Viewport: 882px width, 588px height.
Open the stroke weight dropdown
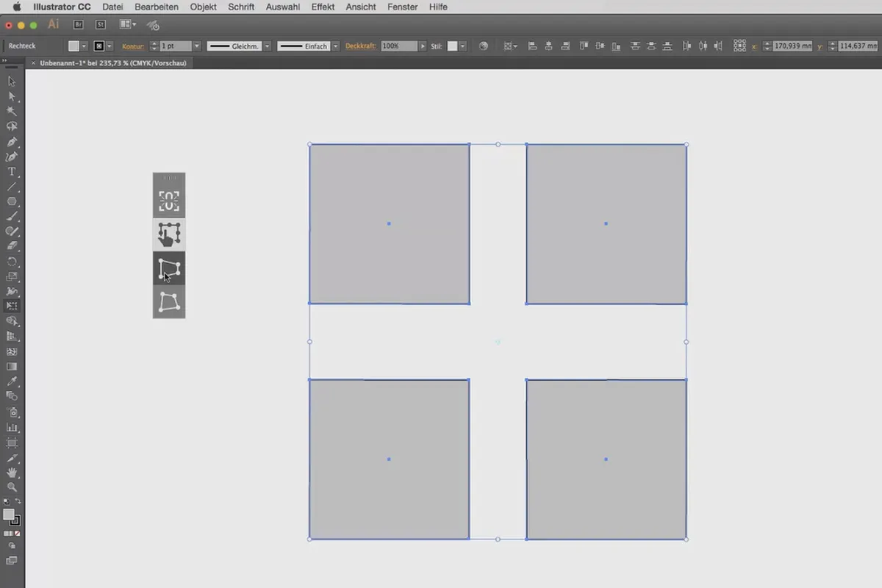click(196, 46)
